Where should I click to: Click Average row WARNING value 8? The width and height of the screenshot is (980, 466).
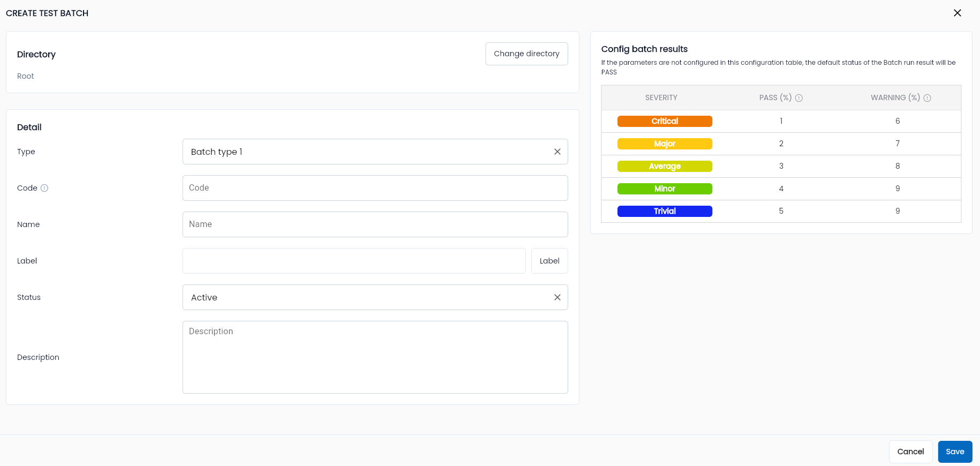coord(898,166)
